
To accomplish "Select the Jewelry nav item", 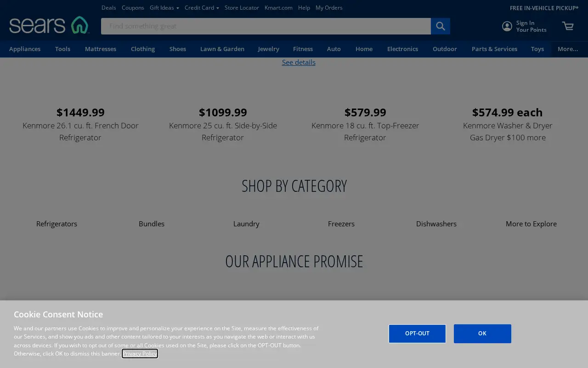I will coord(269,49).
